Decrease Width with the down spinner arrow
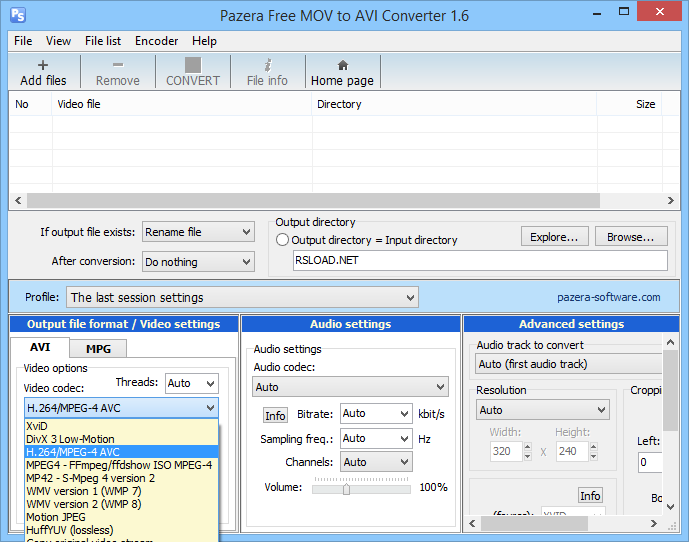Viewport: 689px width, 542px height. coord(528,456)
